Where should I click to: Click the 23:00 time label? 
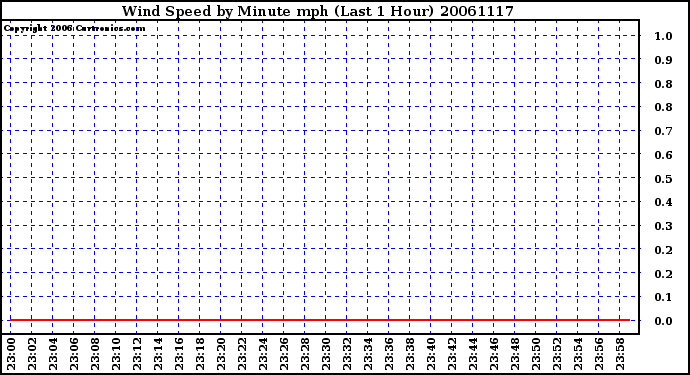click(x=11, y=354)
